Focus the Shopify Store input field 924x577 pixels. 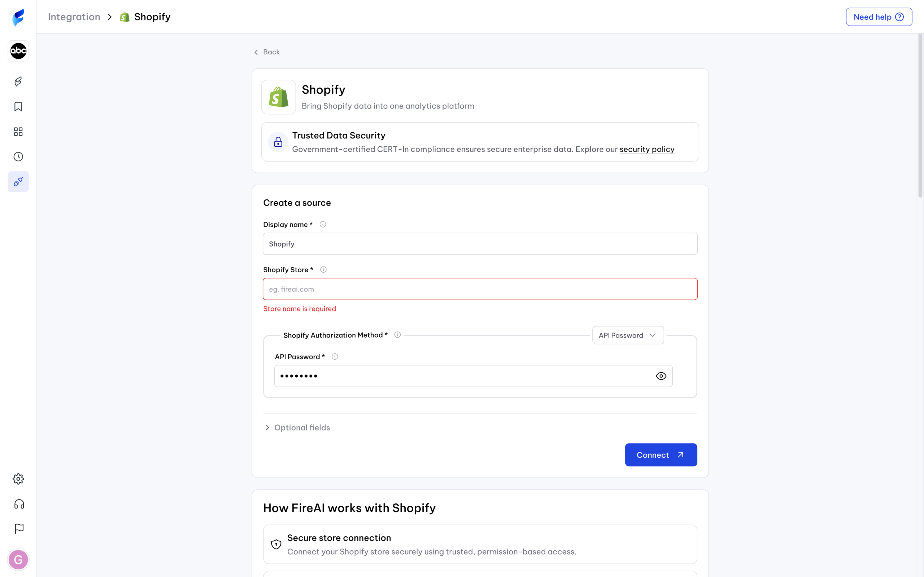[480, 289]
